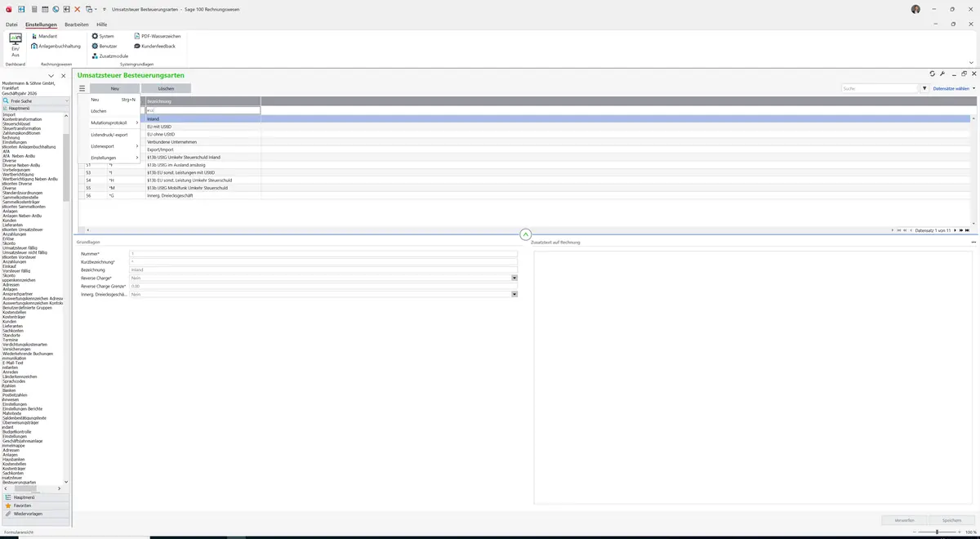This screenshot has height=539, width=980.
Task: Click the hamburger menu icon beside Neu
Action: [x=82, y=88]
